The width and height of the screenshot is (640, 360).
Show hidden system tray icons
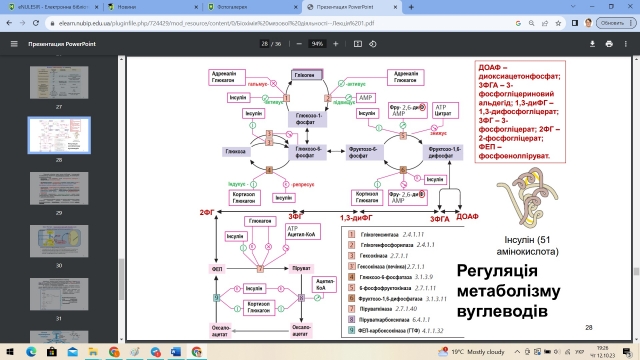[517, 351]
